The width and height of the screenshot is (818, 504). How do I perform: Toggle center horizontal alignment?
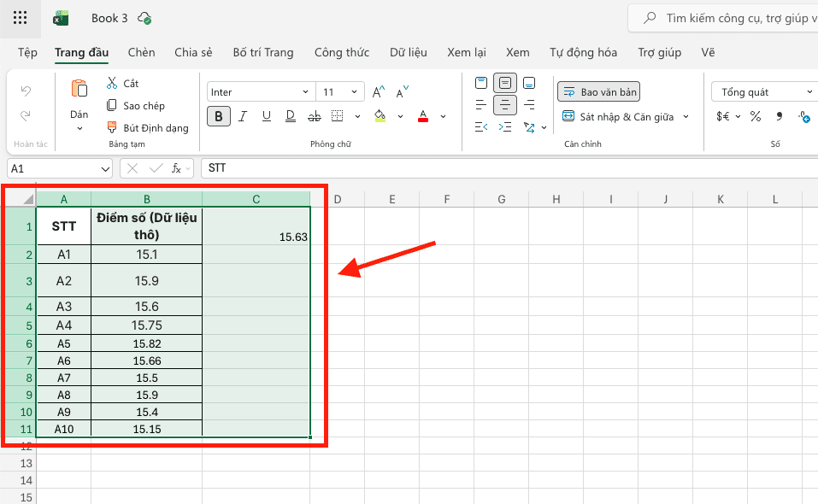(505, 105)
